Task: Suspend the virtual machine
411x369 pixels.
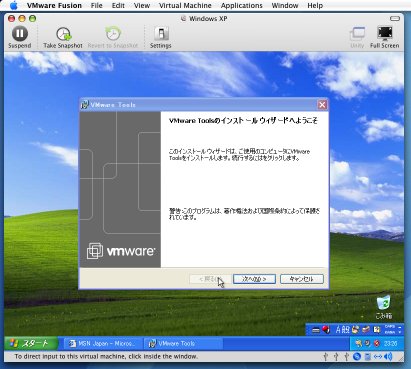Action: point(20,38)
